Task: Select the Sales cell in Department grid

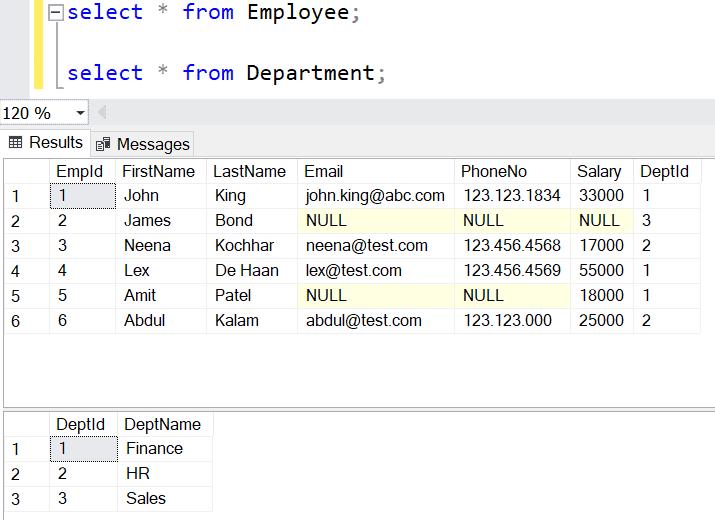Action: (x=146, y=499)
